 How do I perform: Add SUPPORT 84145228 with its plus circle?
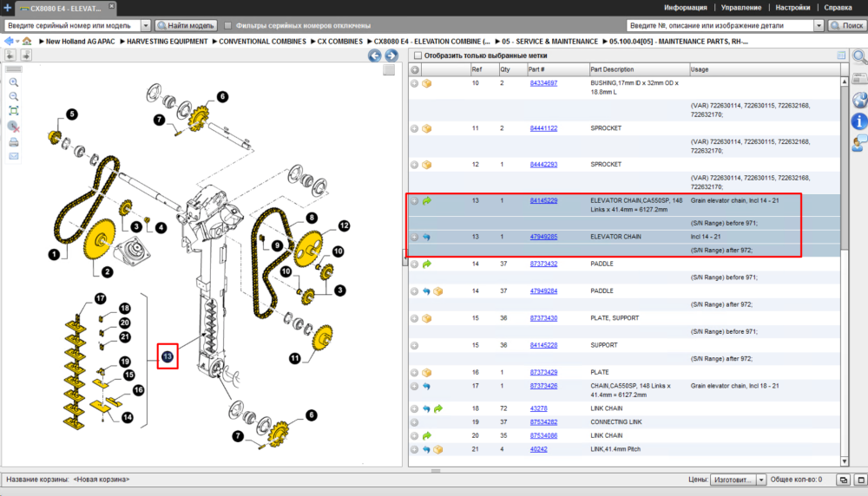tap(415, 346)
